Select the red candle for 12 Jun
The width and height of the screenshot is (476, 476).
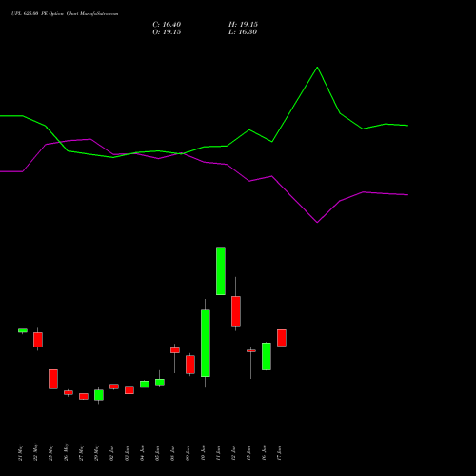point(236,311)
